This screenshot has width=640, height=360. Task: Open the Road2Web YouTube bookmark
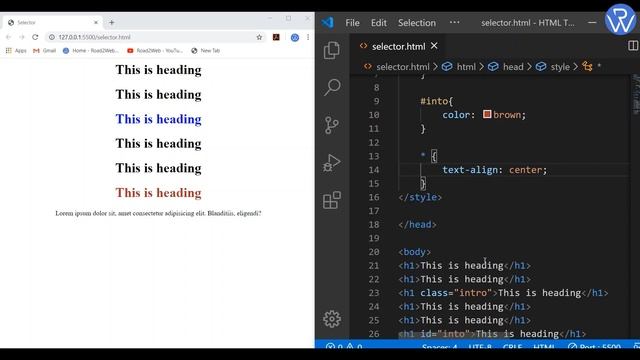pos(155,51)
